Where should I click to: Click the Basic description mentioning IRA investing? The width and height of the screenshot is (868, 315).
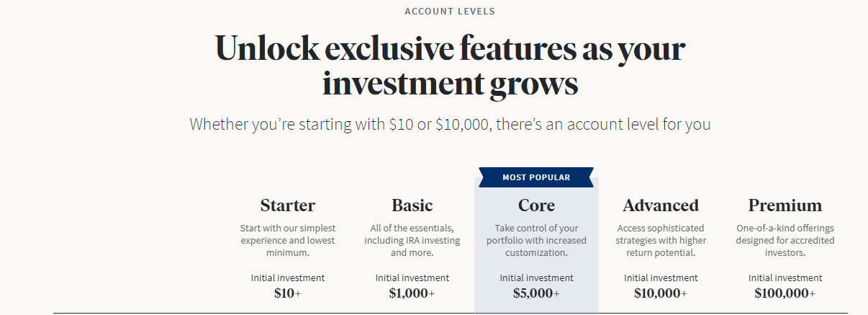tap(412, 241)
